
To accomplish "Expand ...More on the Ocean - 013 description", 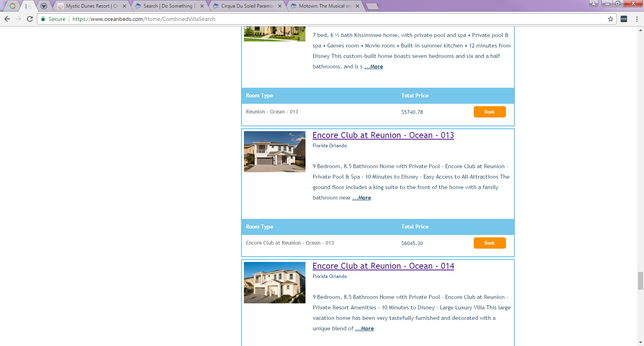I will 361,198.
